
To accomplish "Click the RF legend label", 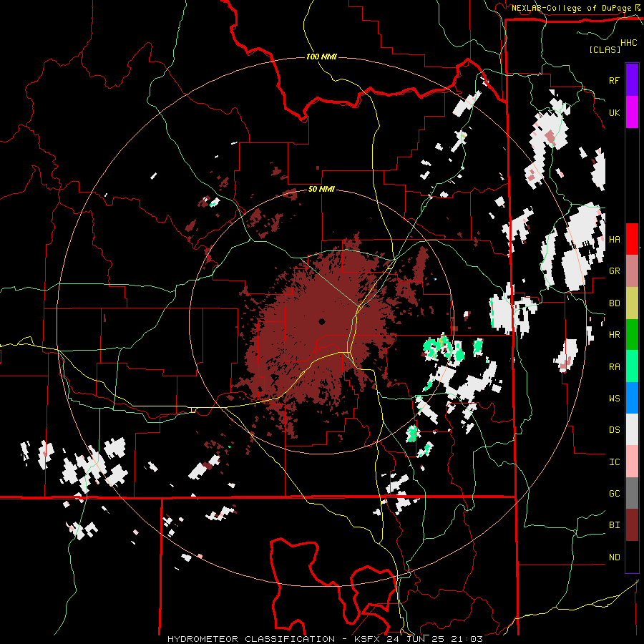I will click(614, 80).
